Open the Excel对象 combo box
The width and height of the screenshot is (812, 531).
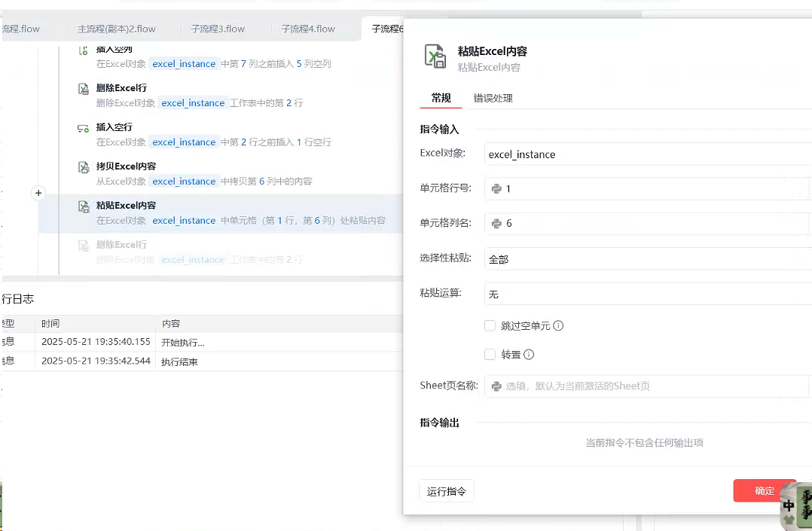click(x=648, y=154)
